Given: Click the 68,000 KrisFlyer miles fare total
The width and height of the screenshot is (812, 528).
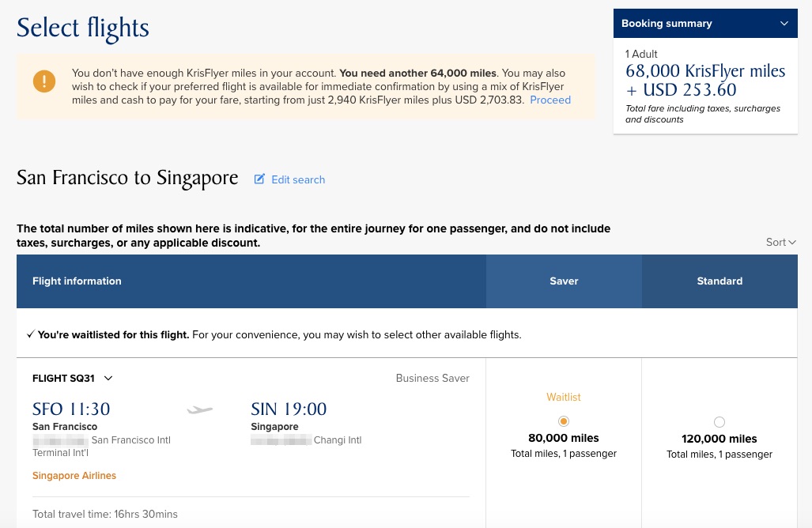Looking at the screenshot, I should pyautogui.click(x=705, y=71).
